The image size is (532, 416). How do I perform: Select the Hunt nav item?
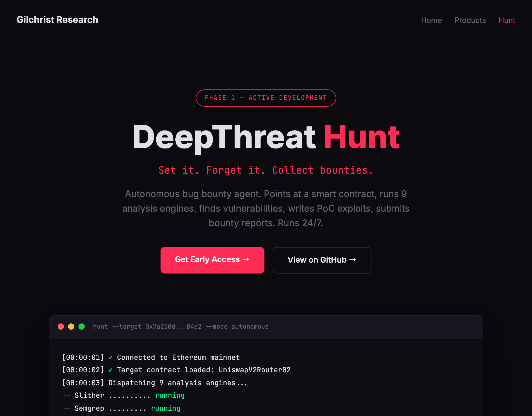[507, 20]
